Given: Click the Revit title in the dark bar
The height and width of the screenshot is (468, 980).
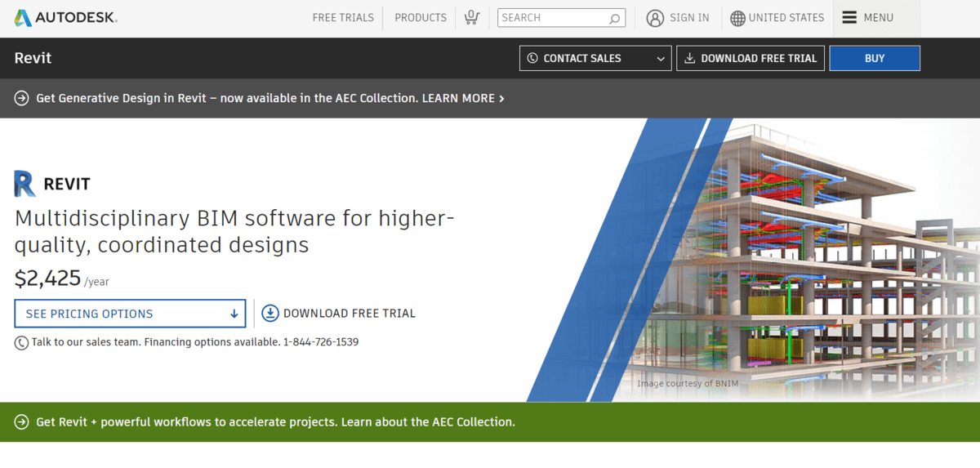Looking at the screenshot, I should pyautogui.click(x=33, y=58).
